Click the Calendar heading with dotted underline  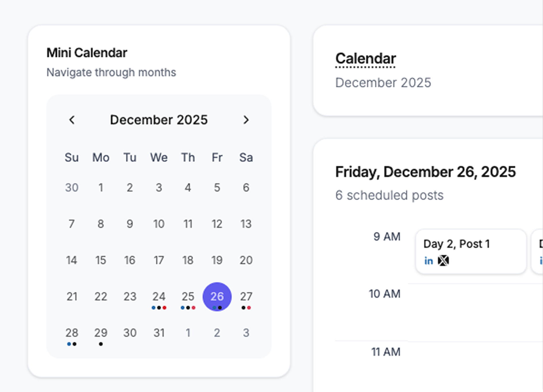point(366,59)
